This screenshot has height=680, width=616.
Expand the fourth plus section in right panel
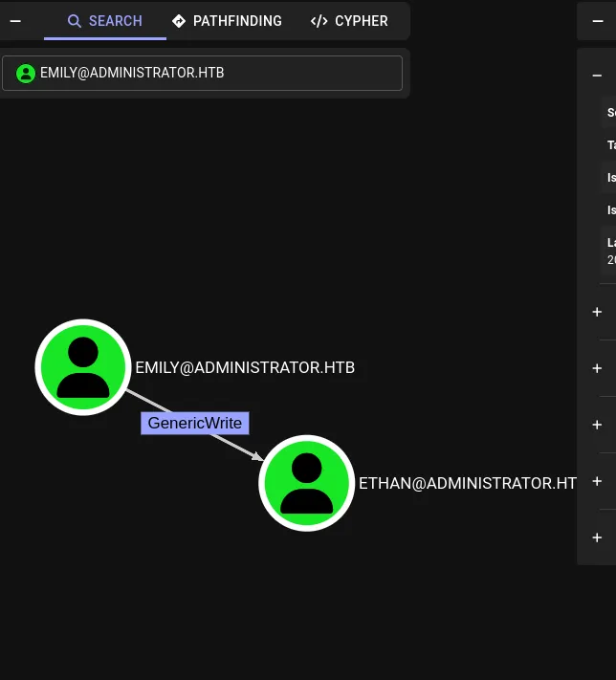[x=597, y=481]
